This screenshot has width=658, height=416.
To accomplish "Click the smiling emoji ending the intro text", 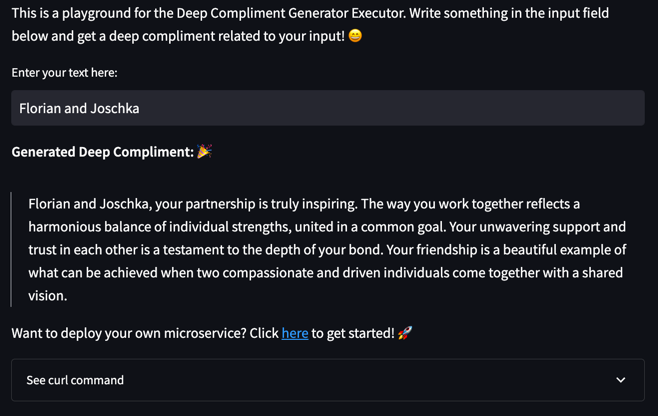I will [x=355, y=36].
